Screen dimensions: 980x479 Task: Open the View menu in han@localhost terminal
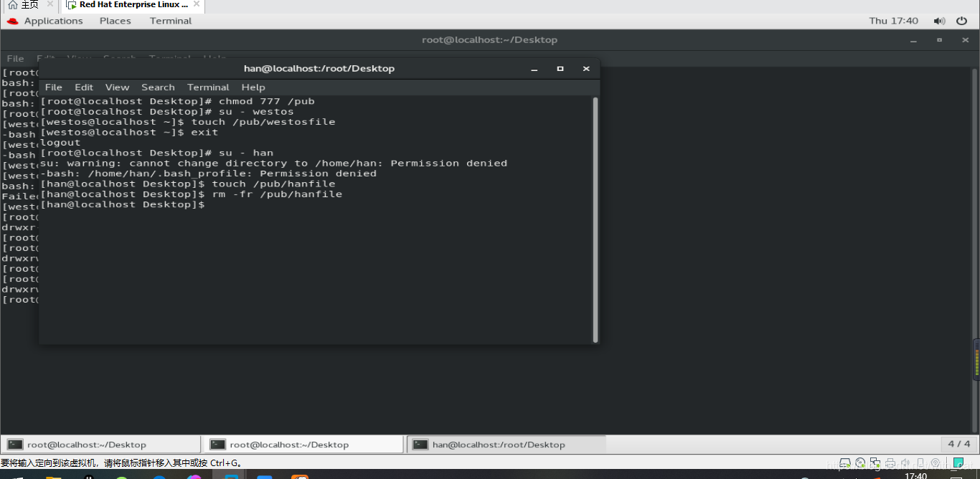click(117, 87)
